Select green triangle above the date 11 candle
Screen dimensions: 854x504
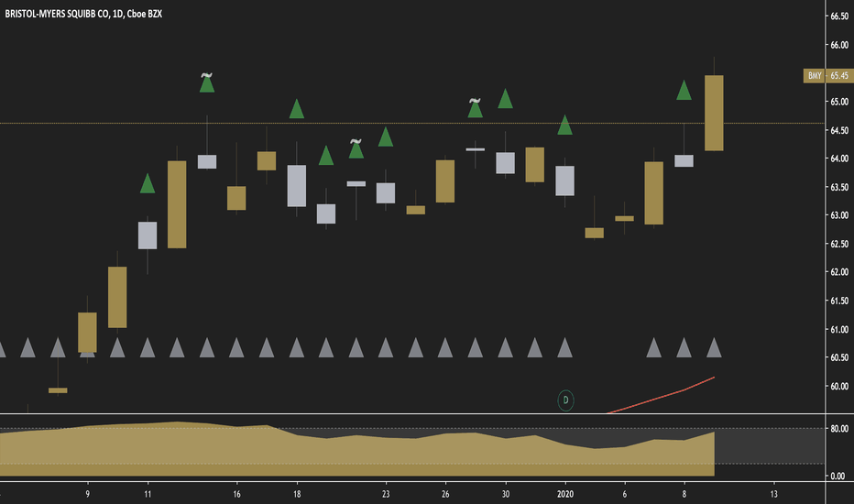(x=148, y=183)
